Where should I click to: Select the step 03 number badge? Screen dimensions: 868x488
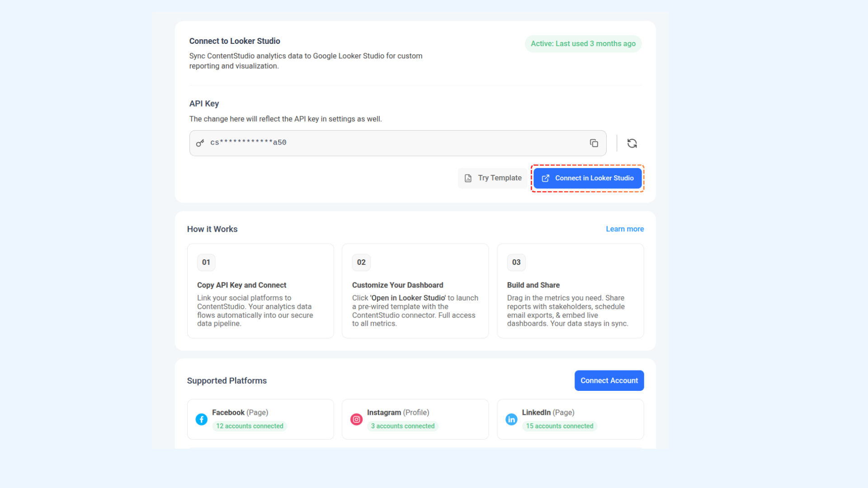pyautogui.click(x=516, y=263)
